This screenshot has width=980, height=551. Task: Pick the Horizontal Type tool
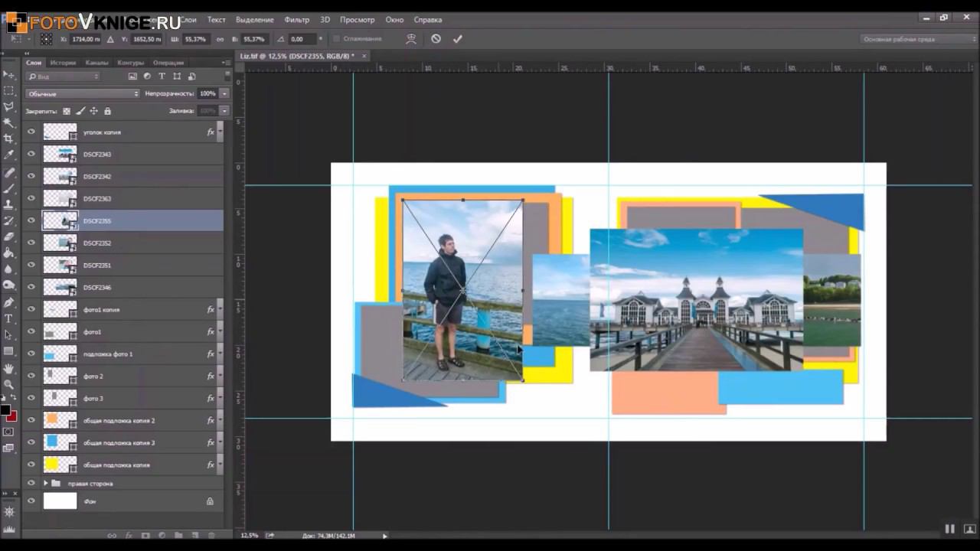(x=8, y=318)
